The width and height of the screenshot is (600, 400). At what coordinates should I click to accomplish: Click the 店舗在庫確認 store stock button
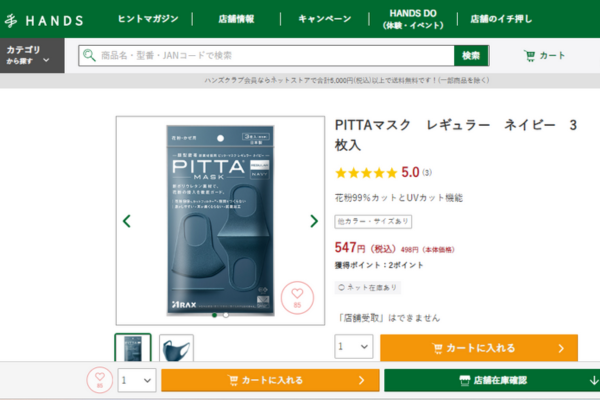coord(492,380)
